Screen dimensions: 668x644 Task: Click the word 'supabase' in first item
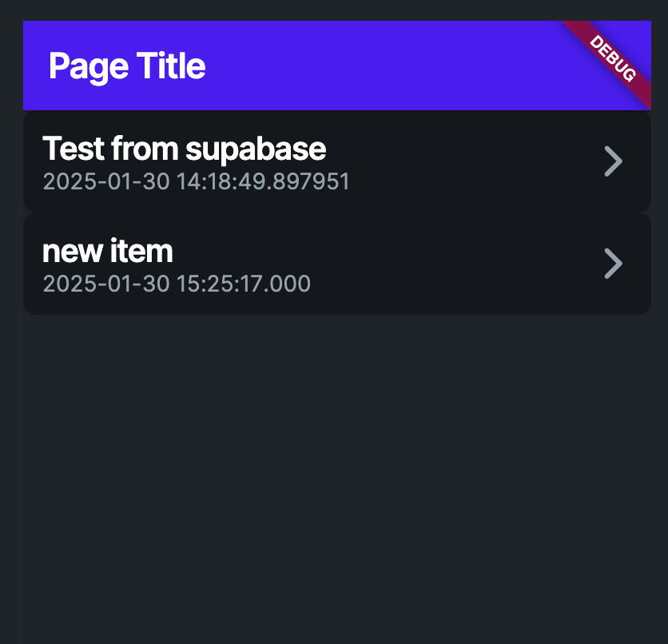(256, 150)
